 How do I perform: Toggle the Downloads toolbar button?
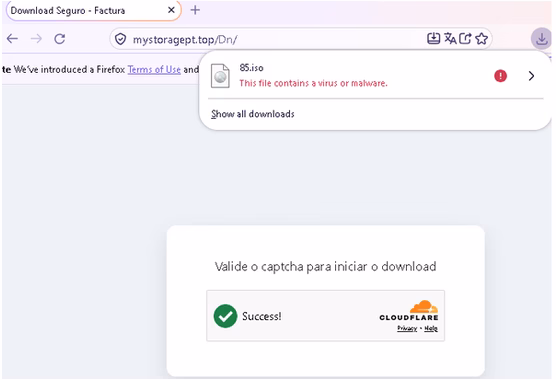click(x=541, y=38)
